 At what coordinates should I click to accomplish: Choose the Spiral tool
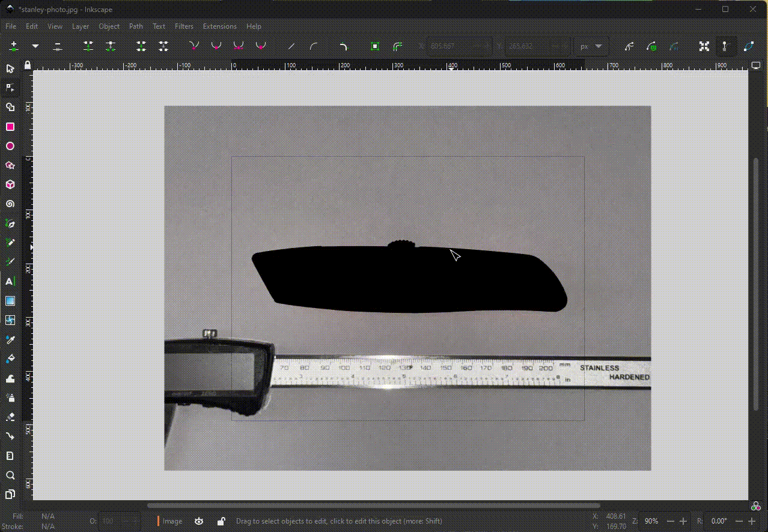pos(10,204)
